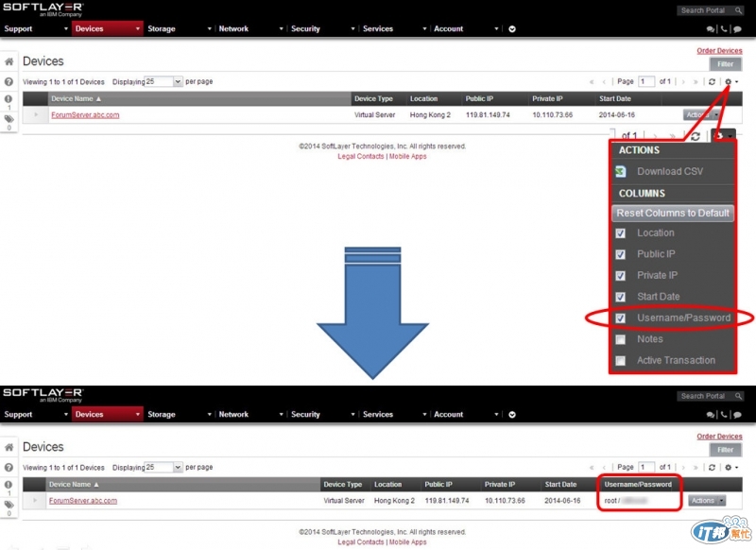Viewport: 756px width, 550px height.
Task: Open the Account menu arrow in the lower navigation
Action: 496,415
